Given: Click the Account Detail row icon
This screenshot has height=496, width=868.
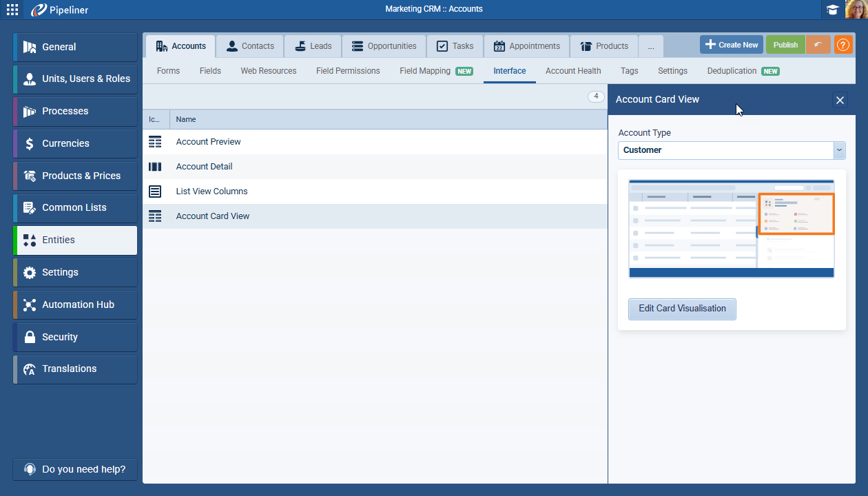Looking at the screenshot, I should (x=155, y=167).
